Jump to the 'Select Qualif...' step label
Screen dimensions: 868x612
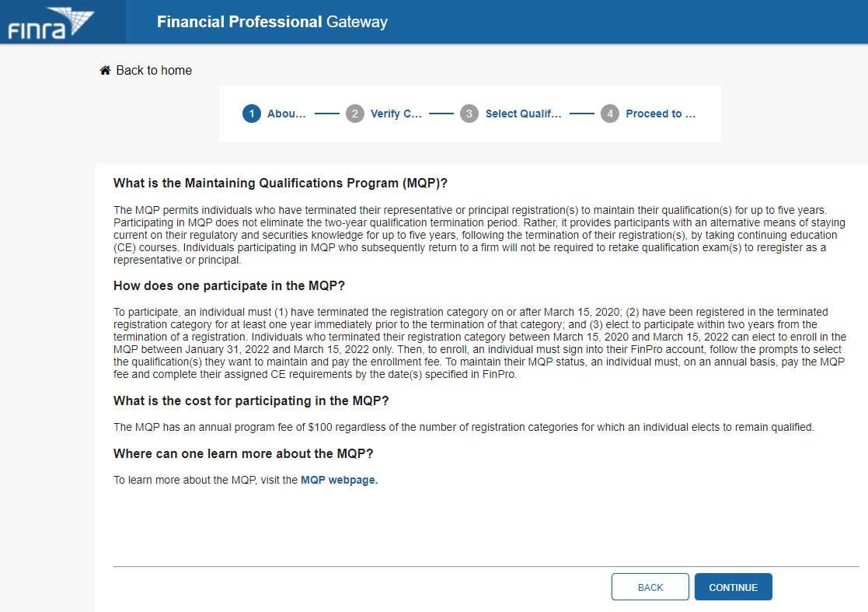click(x=523, y=114)
